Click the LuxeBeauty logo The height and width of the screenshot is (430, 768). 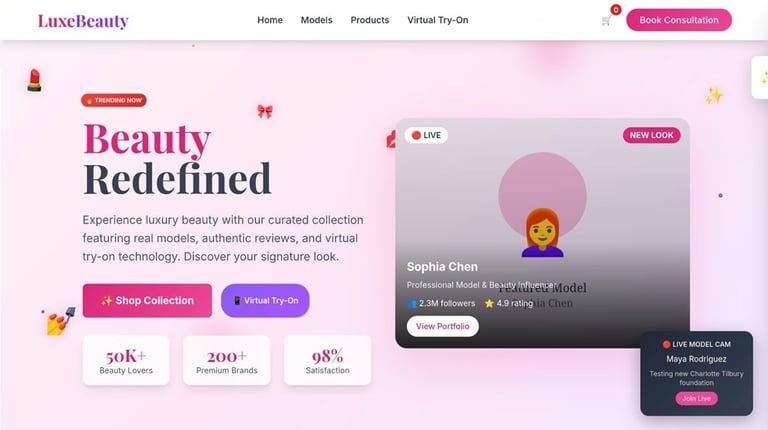click(x=83, y=21)
